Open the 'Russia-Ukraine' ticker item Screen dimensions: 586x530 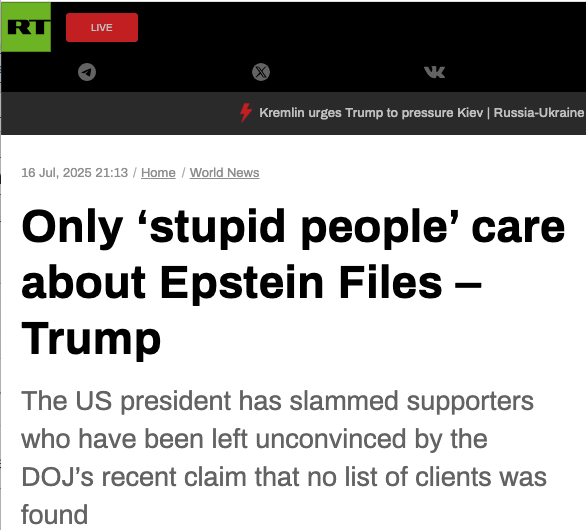(x=539, y=113)
